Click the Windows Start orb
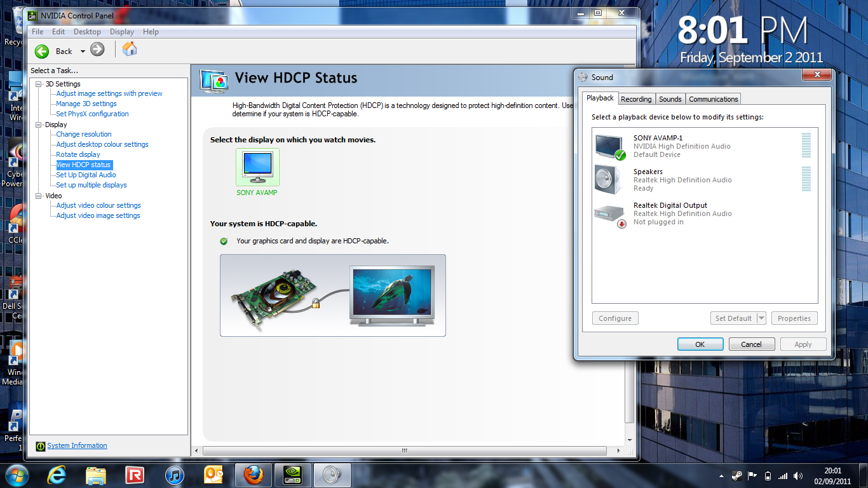Viewport: 868px width, 488px height. coord(16,475)
